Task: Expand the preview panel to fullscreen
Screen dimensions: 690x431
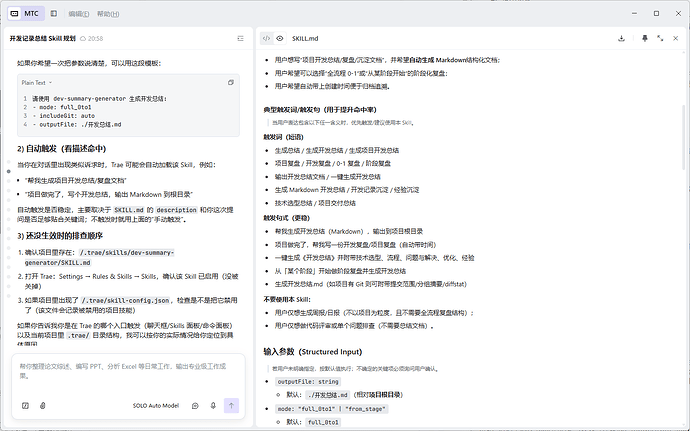Action: [x=660, y=39]
